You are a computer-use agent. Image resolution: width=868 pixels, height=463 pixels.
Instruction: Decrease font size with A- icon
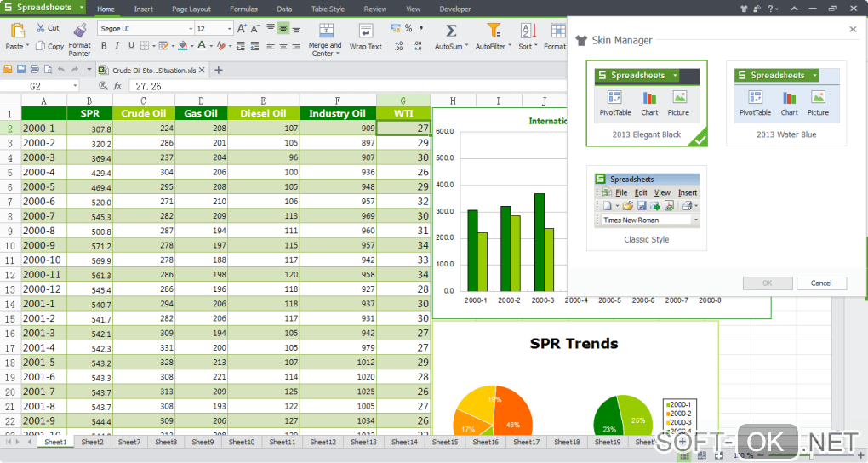pyautogui.click(x=254, y=28)
